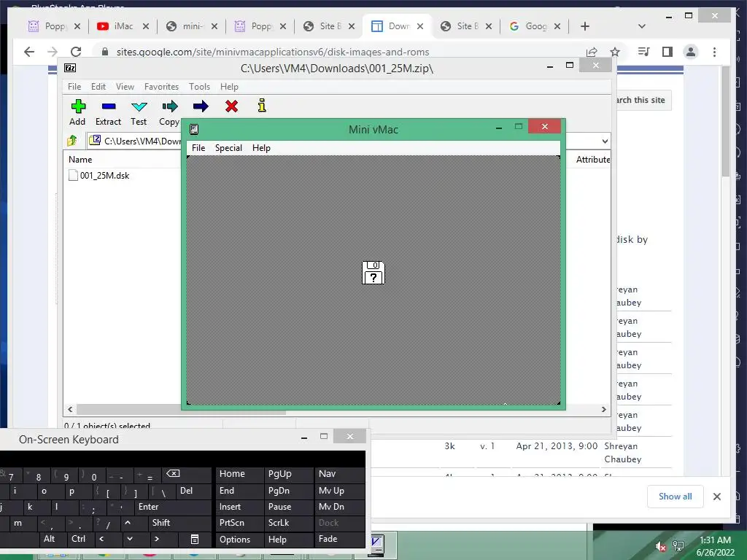Click the Ctrl key on On-Screen Keyboard
Viewport: 747px width, 560px height.
79,539
